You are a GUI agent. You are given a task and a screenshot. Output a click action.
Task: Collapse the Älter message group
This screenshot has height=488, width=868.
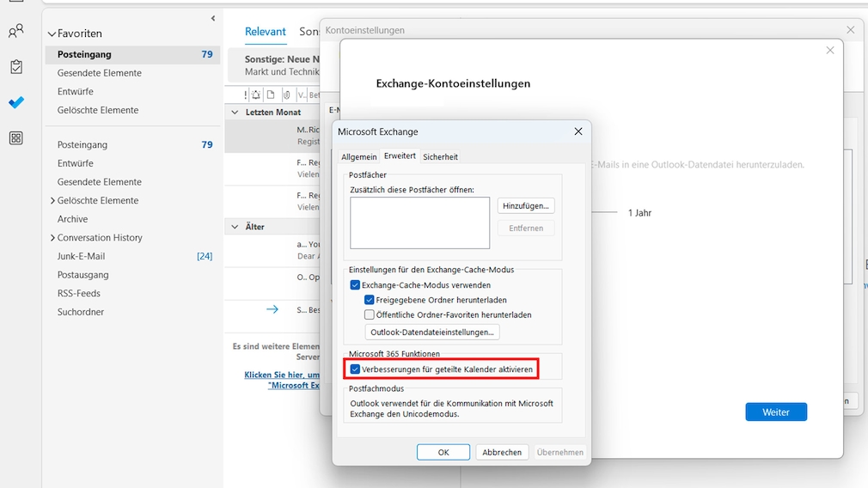[x=235, y=227]
